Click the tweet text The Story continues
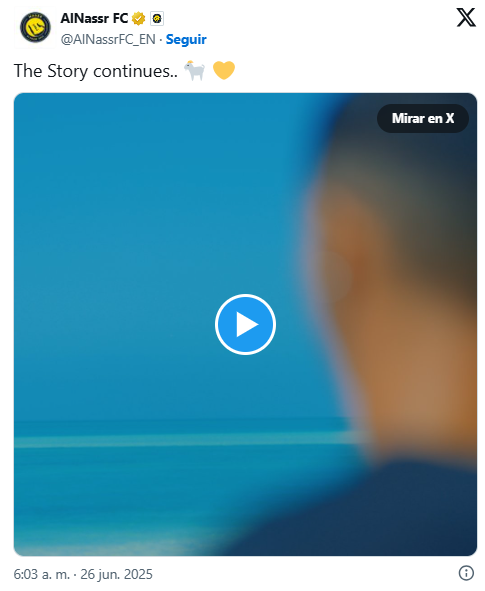The image size is (485, 591). click(96, 71)
